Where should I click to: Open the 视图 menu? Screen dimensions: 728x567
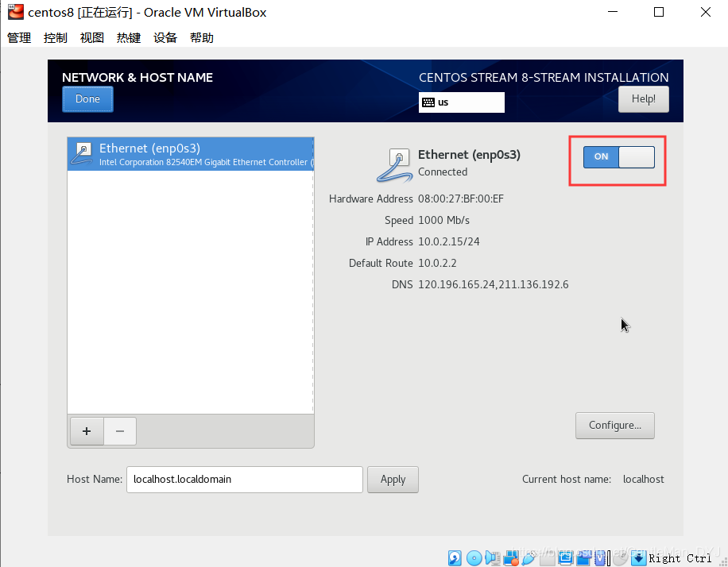(92, 37)
